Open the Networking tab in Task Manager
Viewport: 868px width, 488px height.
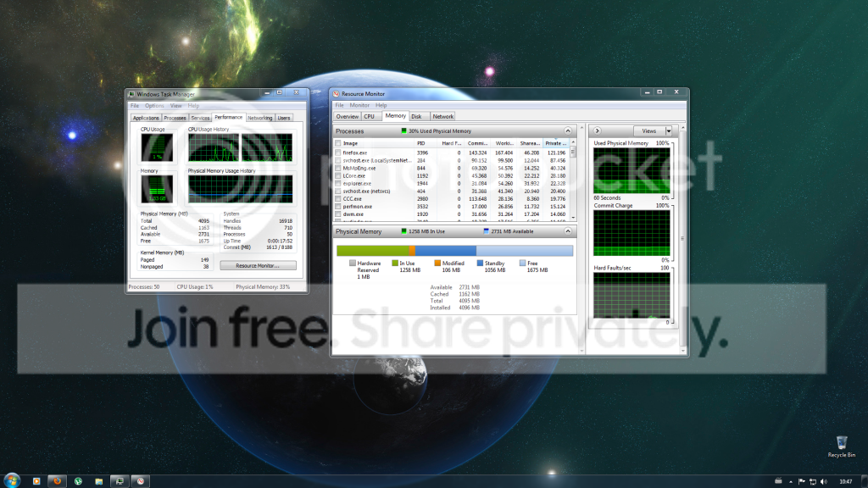click(259, 118)
